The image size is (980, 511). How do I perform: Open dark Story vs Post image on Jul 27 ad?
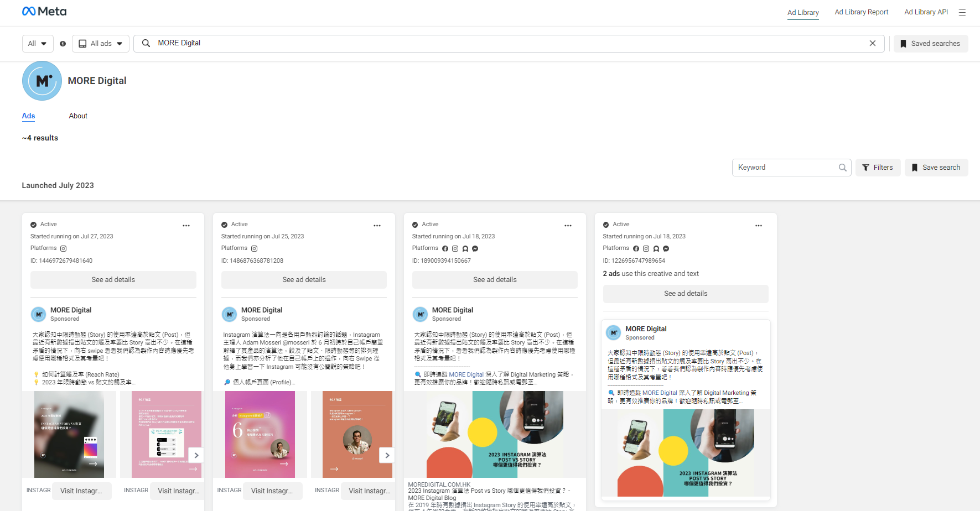(69, 435)
